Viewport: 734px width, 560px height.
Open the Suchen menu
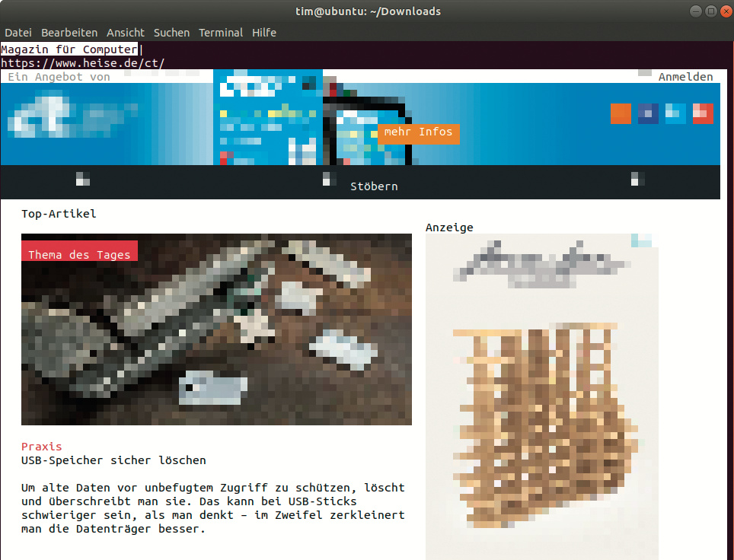(171, 33)
